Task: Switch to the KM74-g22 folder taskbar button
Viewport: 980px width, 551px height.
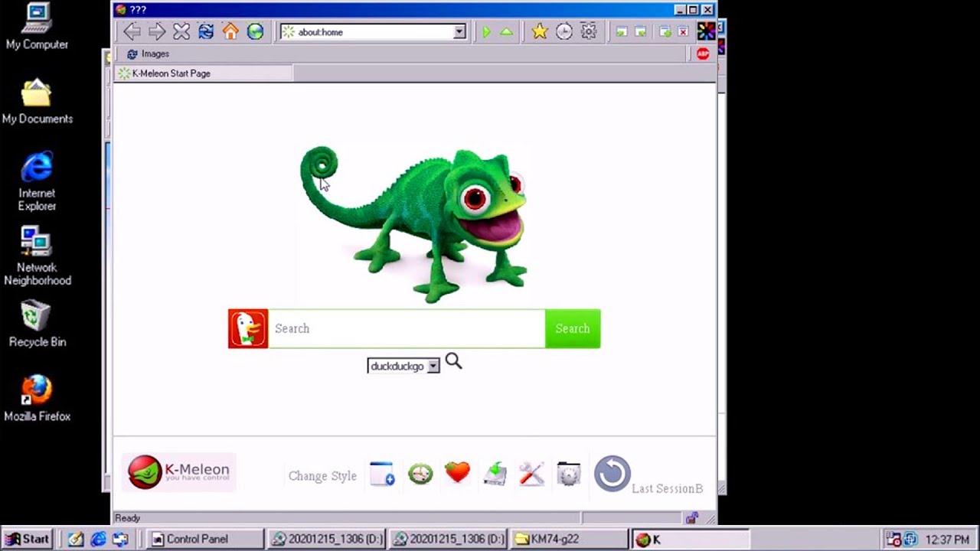Action: click(x=569, y=539)
